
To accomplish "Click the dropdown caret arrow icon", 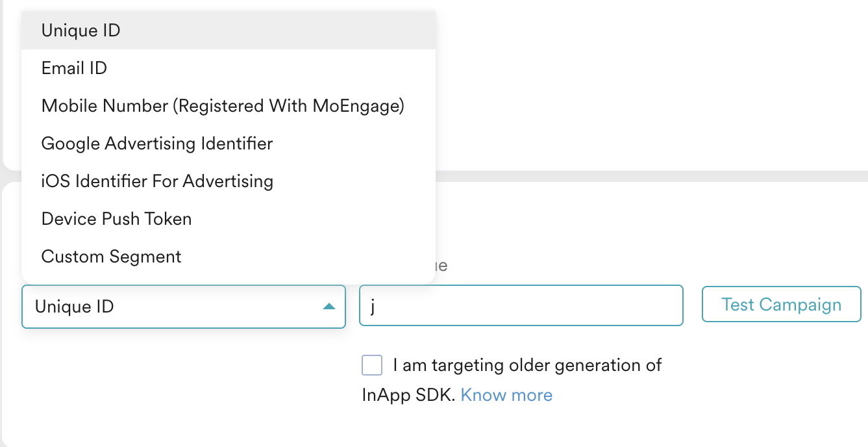I will coord(329,307).
